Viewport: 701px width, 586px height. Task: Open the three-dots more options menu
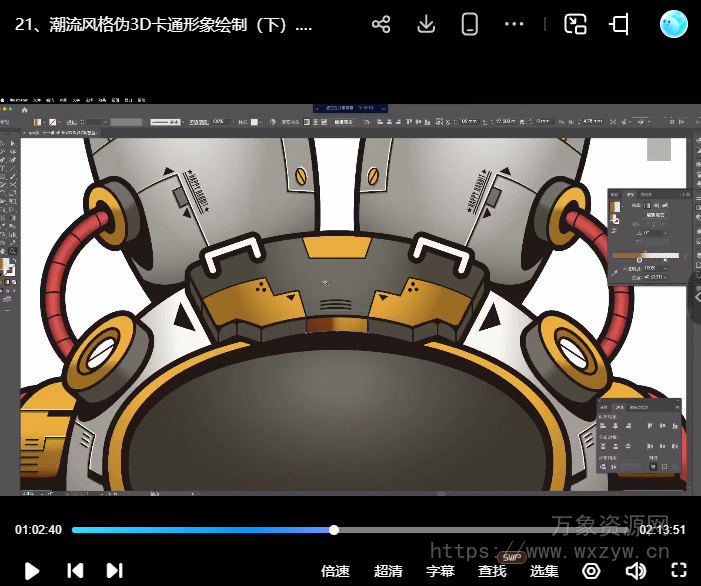point(514,25)
